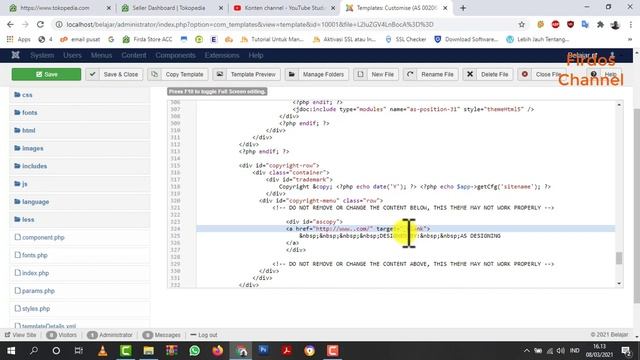Image resolution: width=640 pixels, height=360 pixels.
Task: Click Rename File button
Action: click(431, 74)
